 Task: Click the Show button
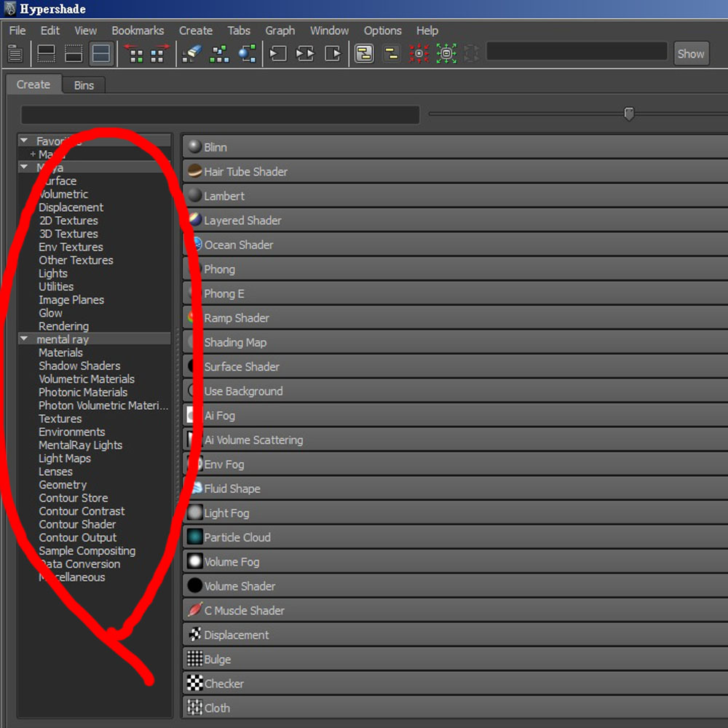(x=691, y=54)
